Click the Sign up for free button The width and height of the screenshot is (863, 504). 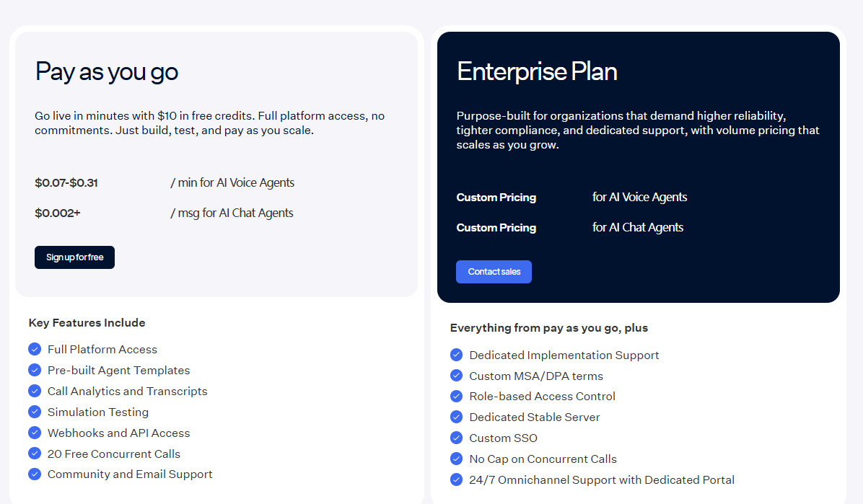(x=74, y=257)
